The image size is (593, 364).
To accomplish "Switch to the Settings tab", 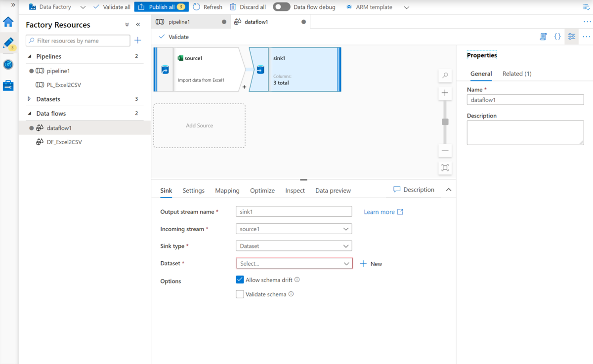I will point(193,191).
